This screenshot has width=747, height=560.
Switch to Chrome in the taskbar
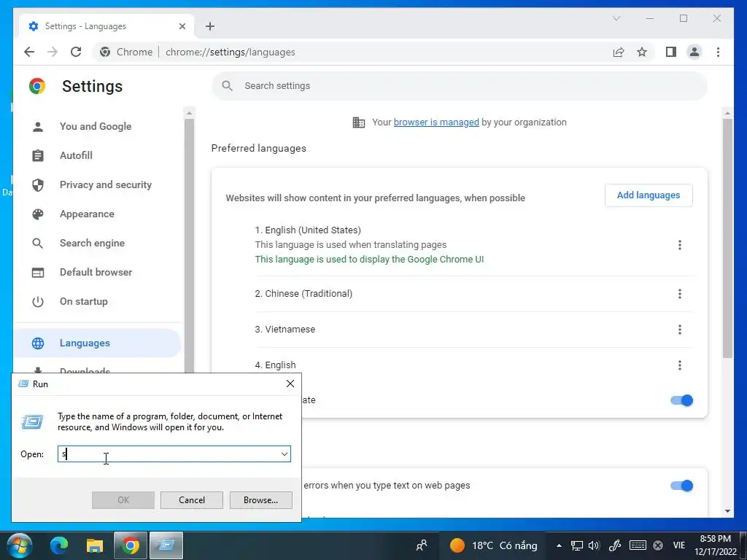coord(130,545)
